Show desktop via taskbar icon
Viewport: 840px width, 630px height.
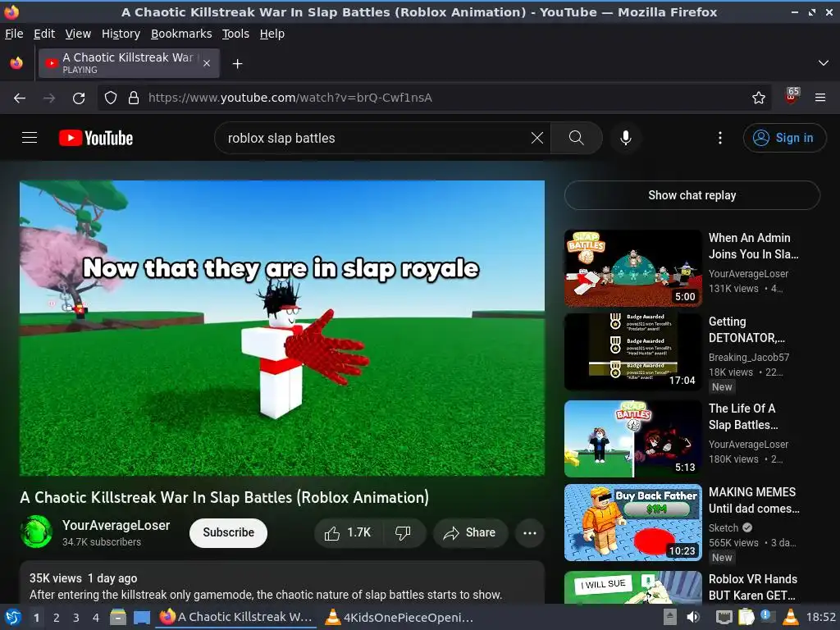point(142,617)
